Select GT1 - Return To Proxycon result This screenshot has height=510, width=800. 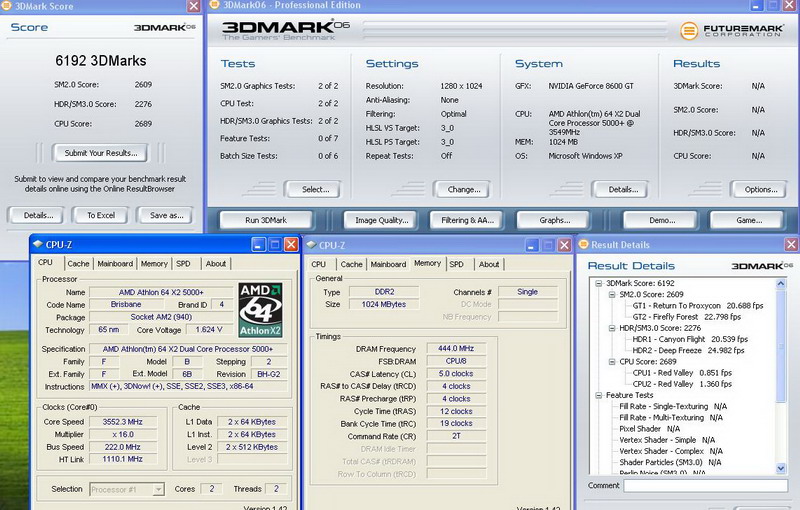pyautogui.click(x=697, y=305)
